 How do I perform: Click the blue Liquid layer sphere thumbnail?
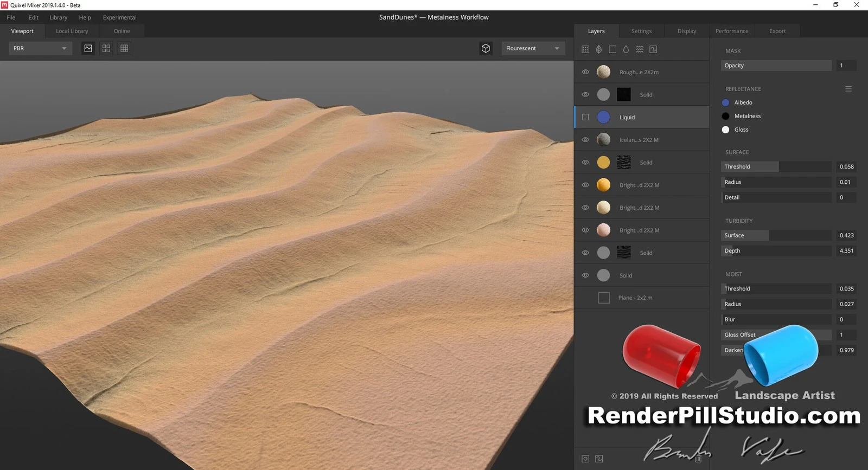pos(603,117)
